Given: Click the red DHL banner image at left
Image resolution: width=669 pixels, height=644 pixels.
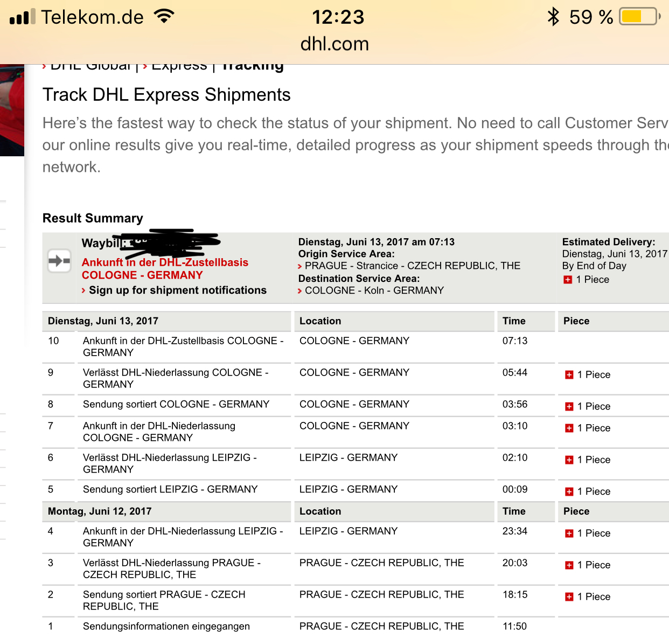Looking at the screenshot, I should tap(12, 110).
